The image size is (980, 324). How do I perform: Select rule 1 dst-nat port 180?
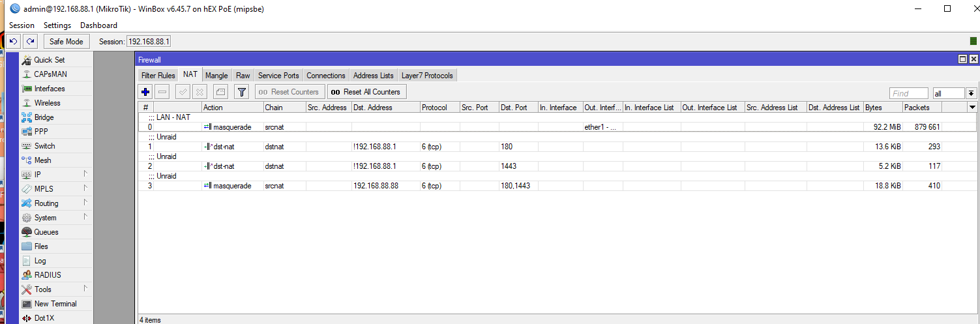(557, 147)
